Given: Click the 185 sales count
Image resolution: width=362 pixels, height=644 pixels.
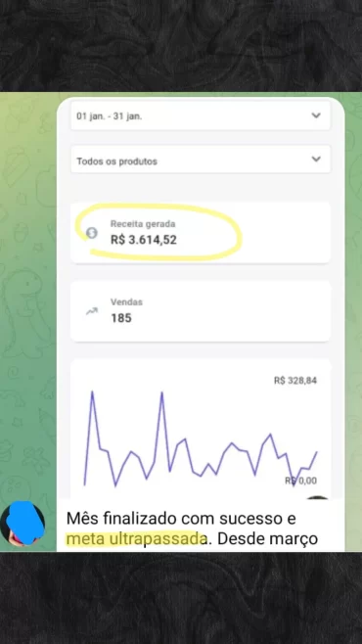Looking at the screenshot, I should (x=121, y=318).
